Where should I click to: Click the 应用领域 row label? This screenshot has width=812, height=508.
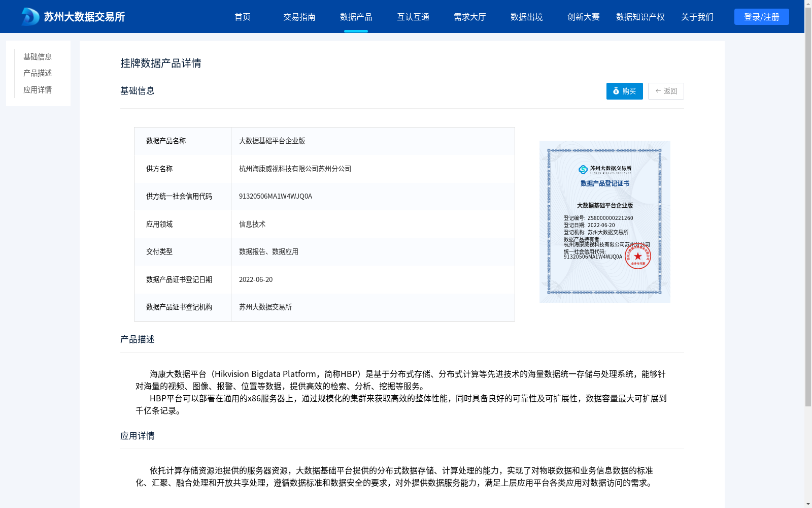159,224
